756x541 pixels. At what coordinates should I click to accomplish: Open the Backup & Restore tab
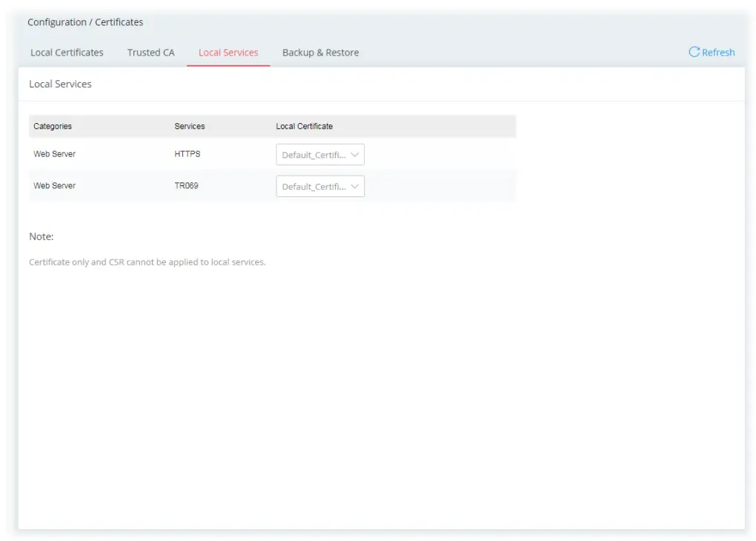click(x=320, y=52)
